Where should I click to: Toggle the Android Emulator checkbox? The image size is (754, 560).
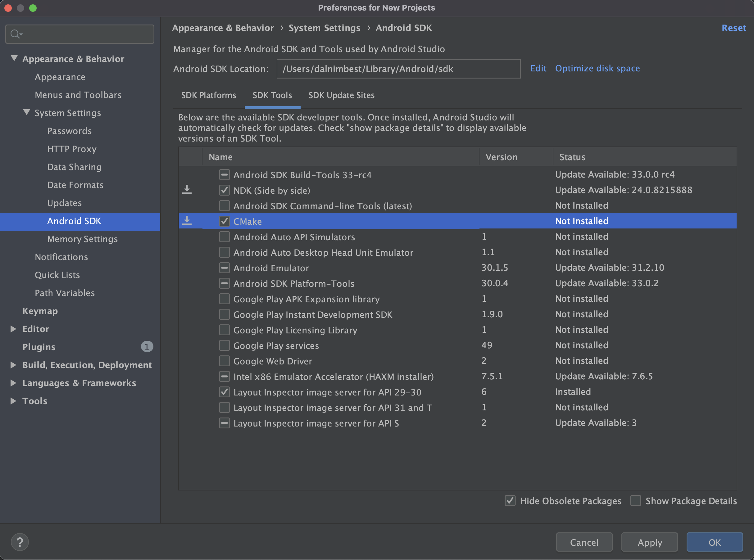click(x=225, y=268)
